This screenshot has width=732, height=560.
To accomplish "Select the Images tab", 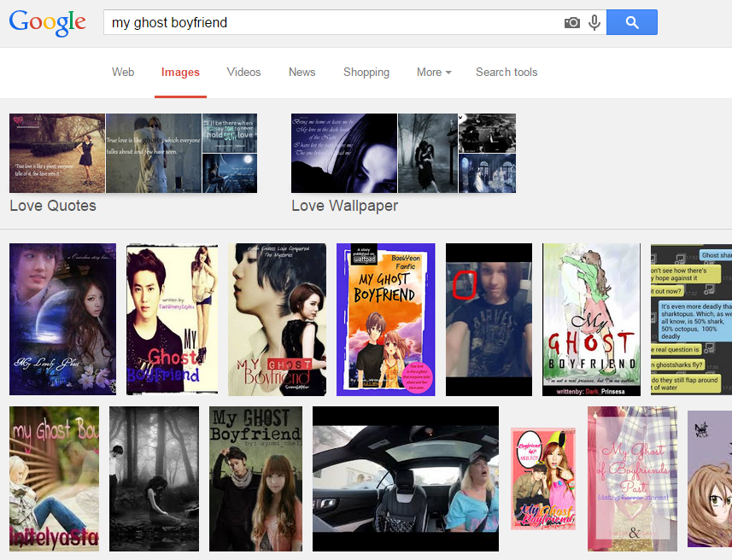I will coord(181,73).
